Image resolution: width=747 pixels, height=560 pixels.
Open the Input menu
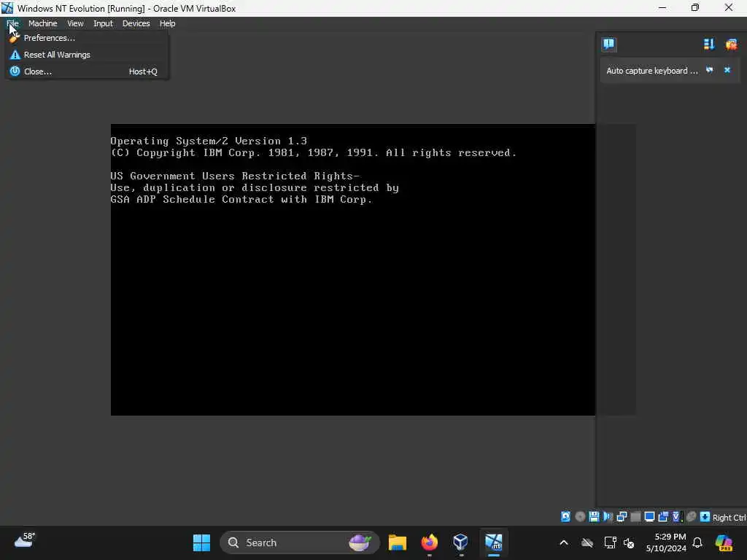point(103,23)
